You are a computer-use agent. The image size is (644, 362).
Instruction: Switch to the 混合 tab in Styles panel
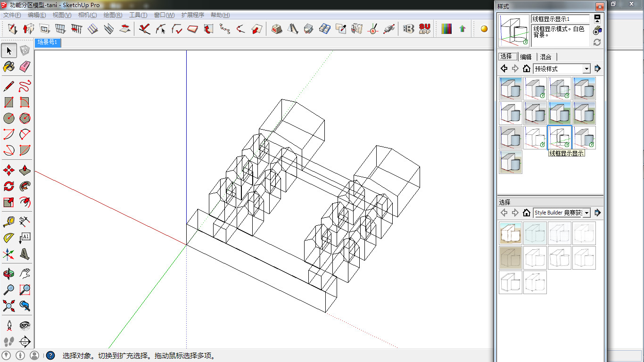click(x=545, y=57)
